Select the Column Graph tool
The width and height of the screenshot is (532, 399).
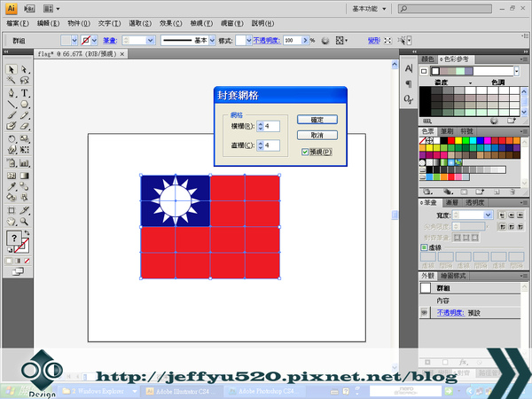[x=24, y=163]
